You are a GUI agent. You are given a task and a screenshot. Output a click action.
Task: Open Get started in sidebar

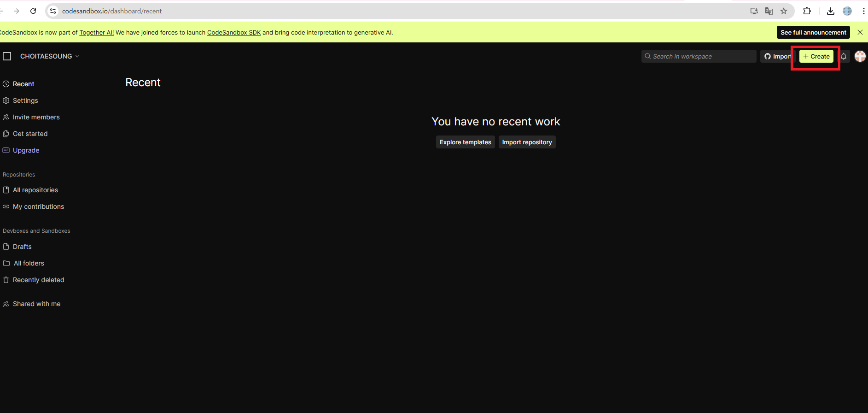[30, 134]
